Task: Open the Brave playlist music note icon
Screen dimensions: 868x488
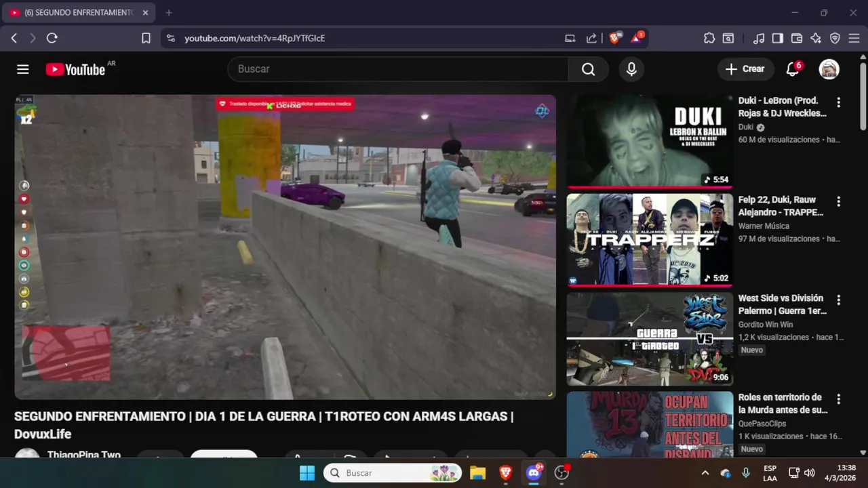Action: click(x=759, y=39)
